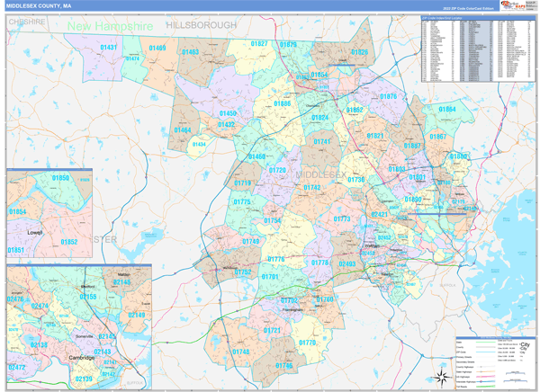Screen dimensions: 540x392
Task: Click ZIP code 01850 in Lowell inset
Action: coord(60,178)
